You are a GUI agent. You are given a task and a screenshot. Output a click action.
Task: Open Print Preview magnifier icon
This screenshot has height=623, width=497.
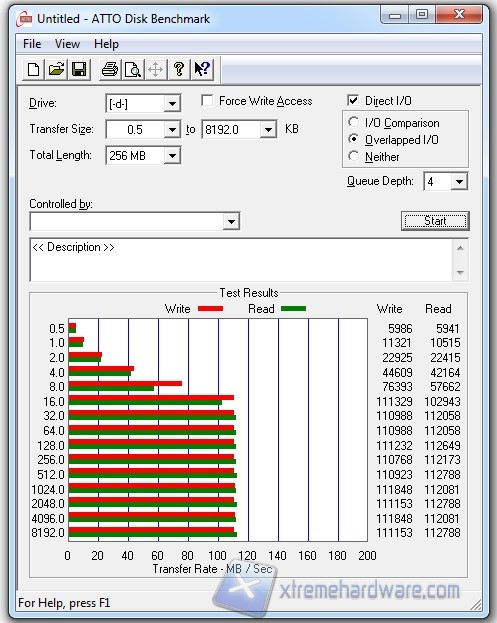133,70
